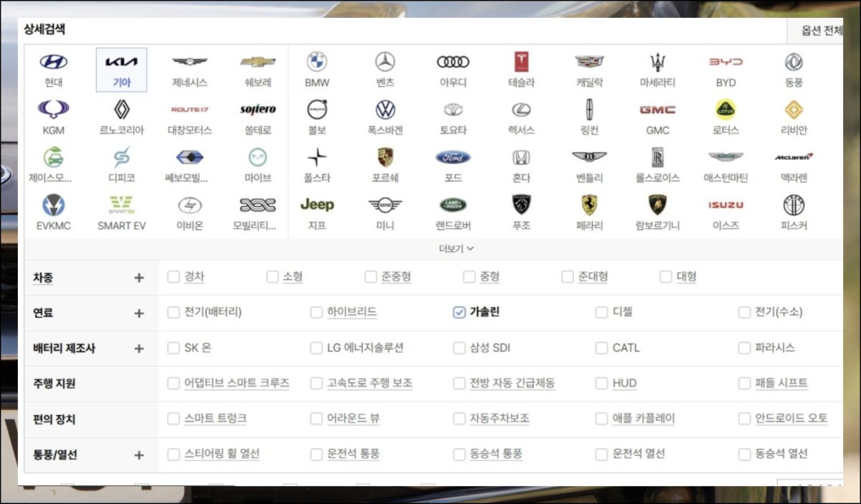861x504 pixels.
Task: Select the Dongfeng (동풍) brand icon
Action: tap(794, 62)
